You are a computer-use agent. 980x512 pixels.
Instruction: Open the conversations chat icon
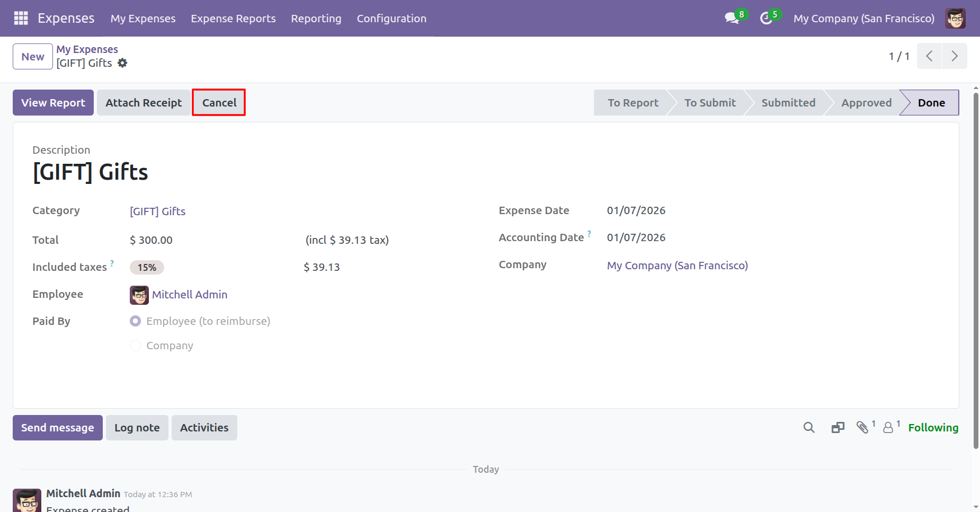(732, 19)
